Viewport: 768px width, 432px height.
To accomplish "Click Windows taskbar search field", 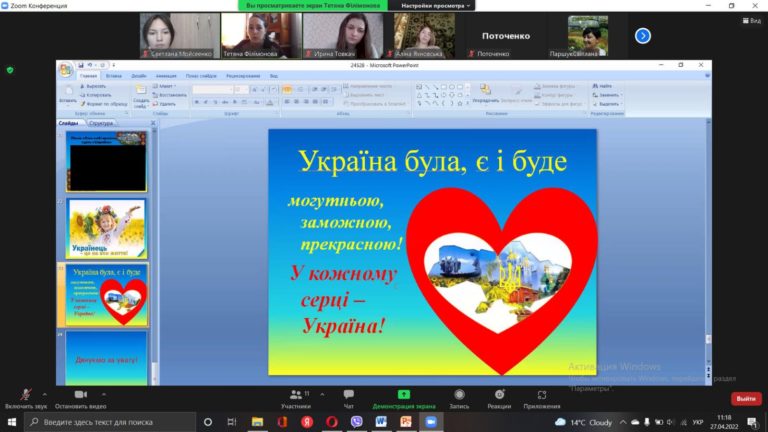I will [x=100, y=422].
